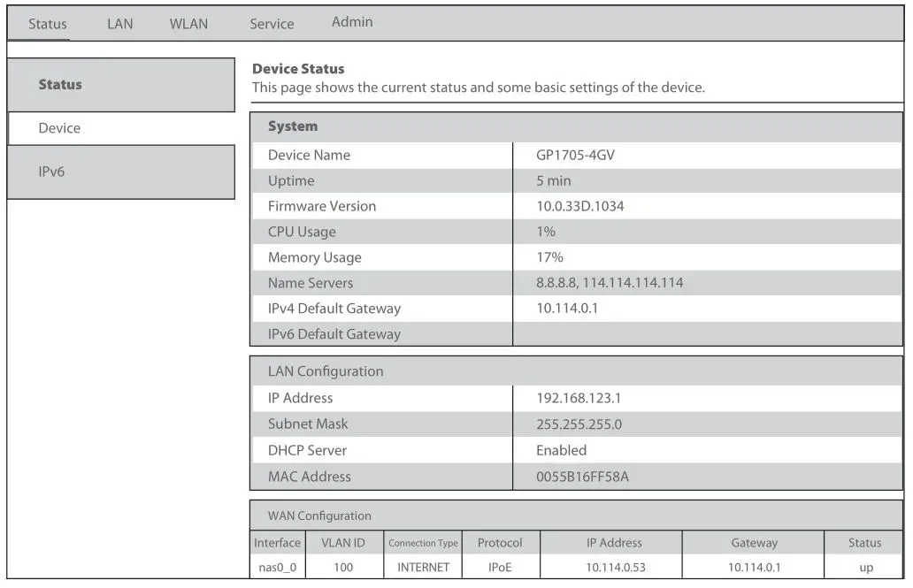Screen dimensions: 913x588
Task: Go to the WLAN tab
Action: click(188, 24)
